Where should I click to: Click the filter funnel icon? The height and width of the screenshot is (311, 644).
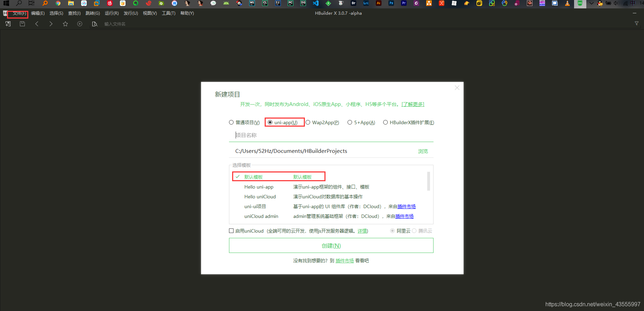[x=637, y=23]
